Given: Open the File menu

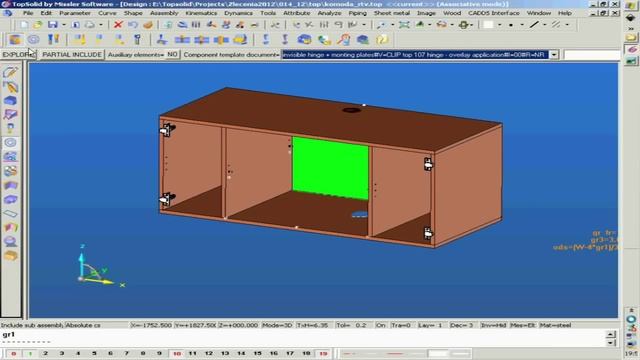Looking at the screenshot, I should (28, 13).
